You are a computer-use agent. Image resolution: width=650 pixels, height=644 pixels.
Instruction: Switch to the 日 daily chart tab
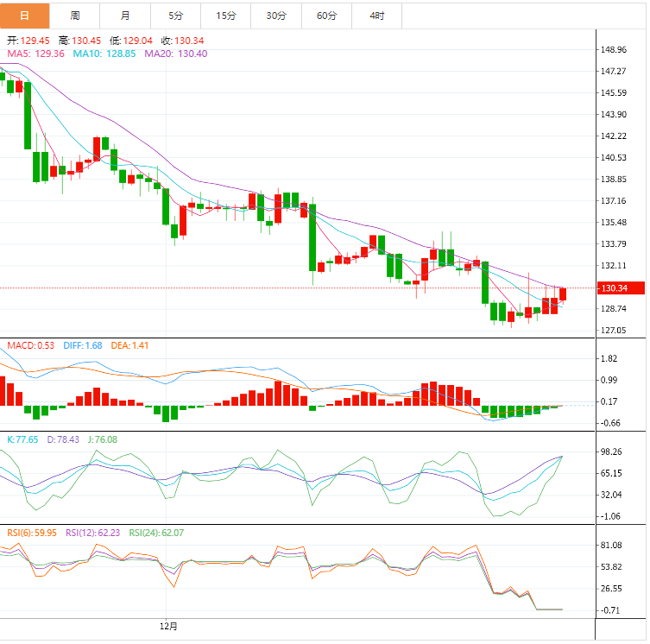click(x=24, y=16)
